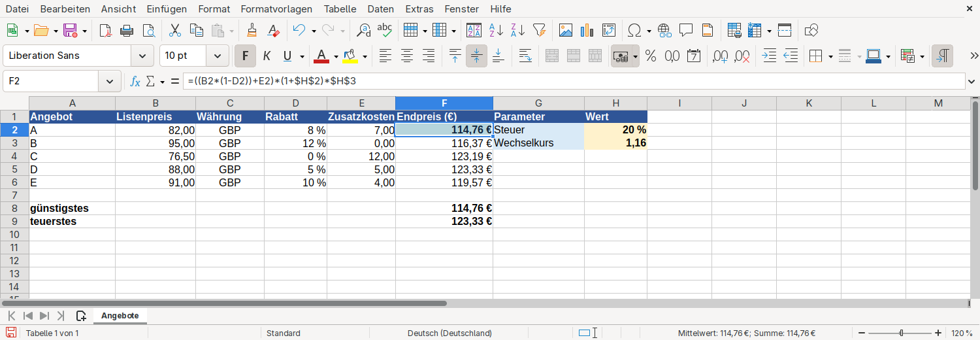Toggle Align right button
980x340 pixels.
point(429,56)
